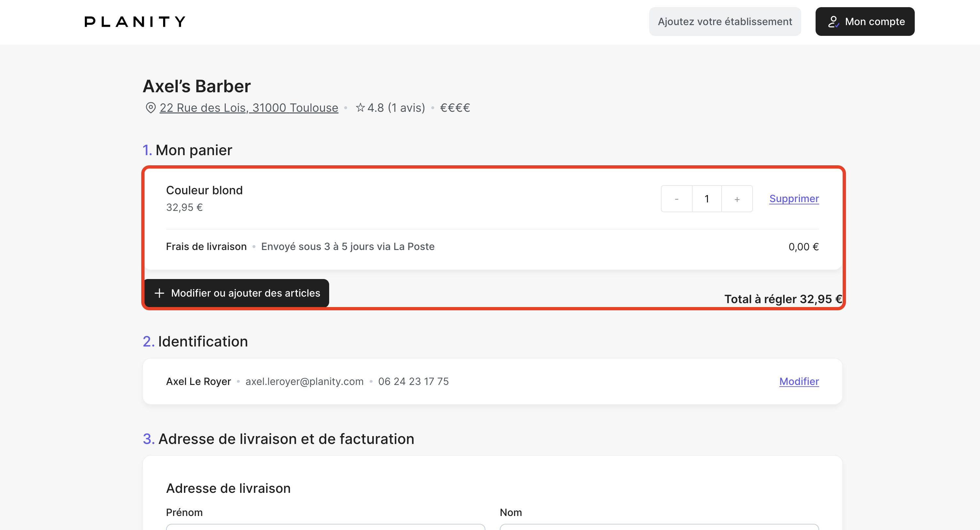Focus the Nom input field

click(x=659, y=527)
